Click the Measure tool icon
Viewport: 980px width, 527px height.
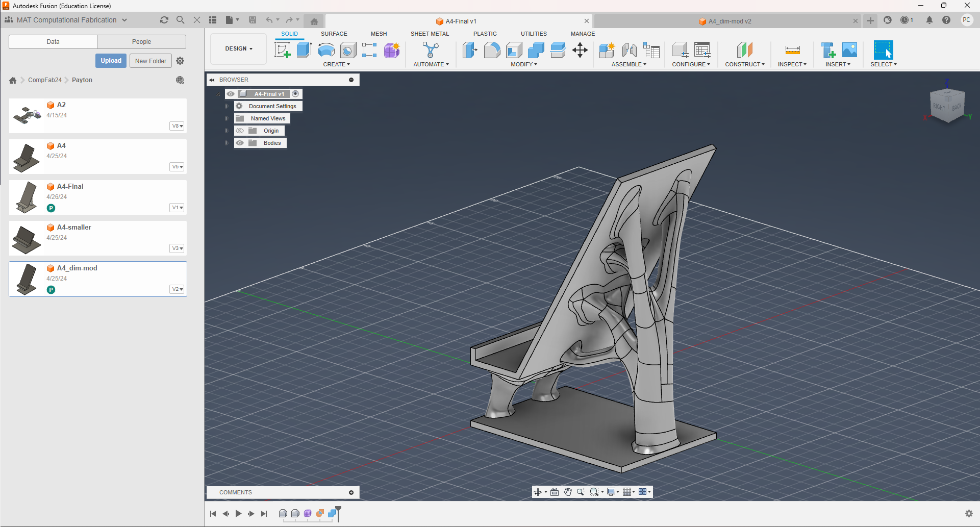(792, 50)
